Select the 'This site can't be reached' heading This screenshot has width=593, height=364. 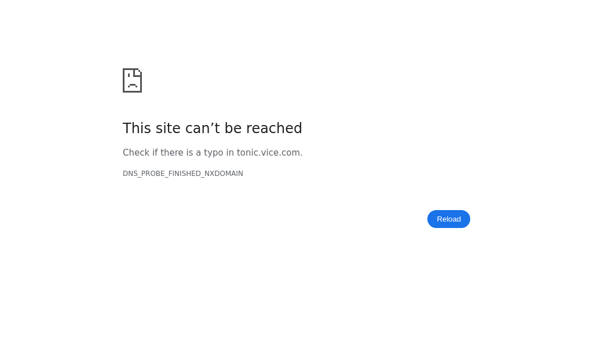coord(212,128)
